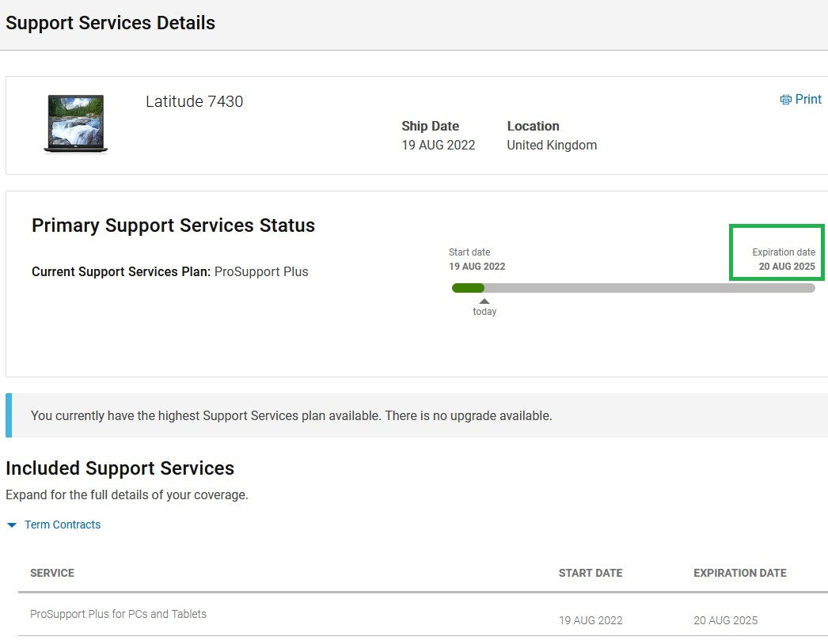828x644 pixels.
Task: Click the Print link
Action: (800, 99)
